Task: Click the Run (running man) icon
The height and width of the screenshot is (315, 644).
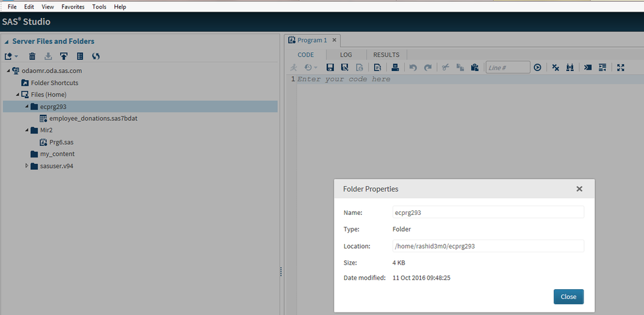Action: [294, 67]
